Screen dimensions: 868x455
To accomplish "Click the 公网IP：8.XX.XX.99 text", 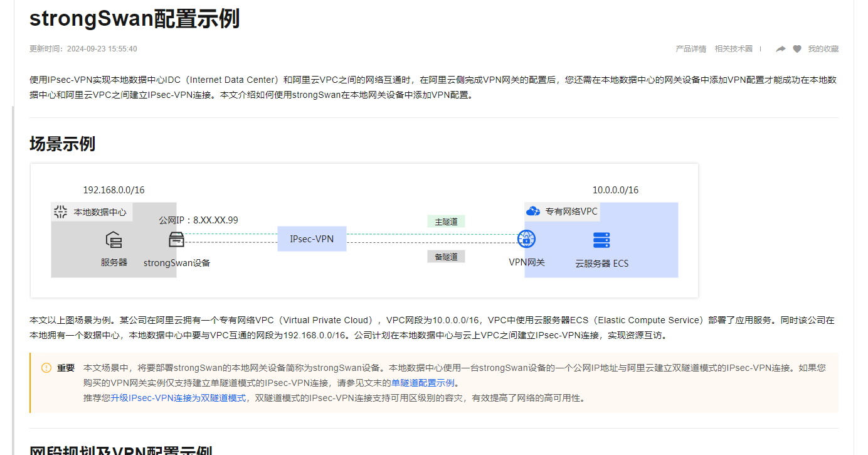I will (x=199, y=220).
